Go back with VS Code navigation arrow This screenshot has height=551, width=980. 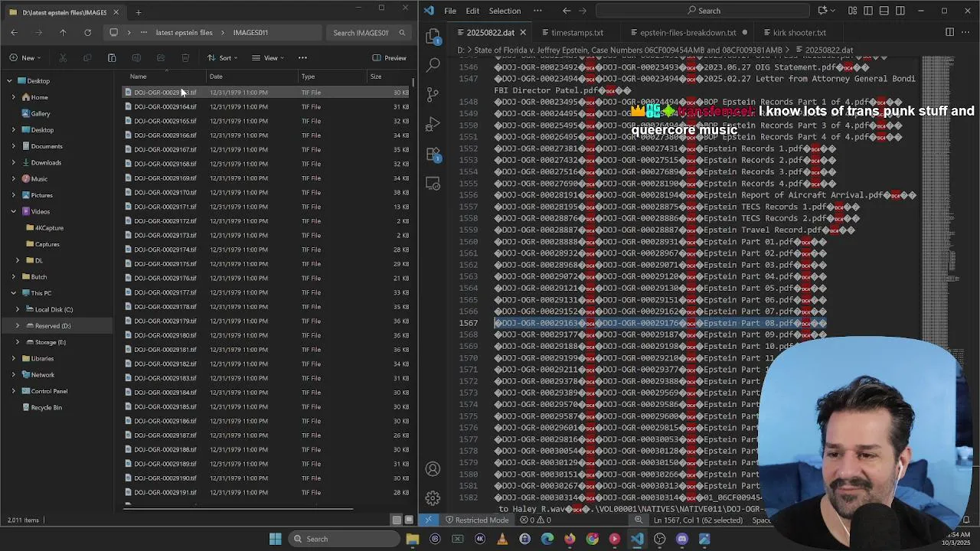click(x=567, y=11)
